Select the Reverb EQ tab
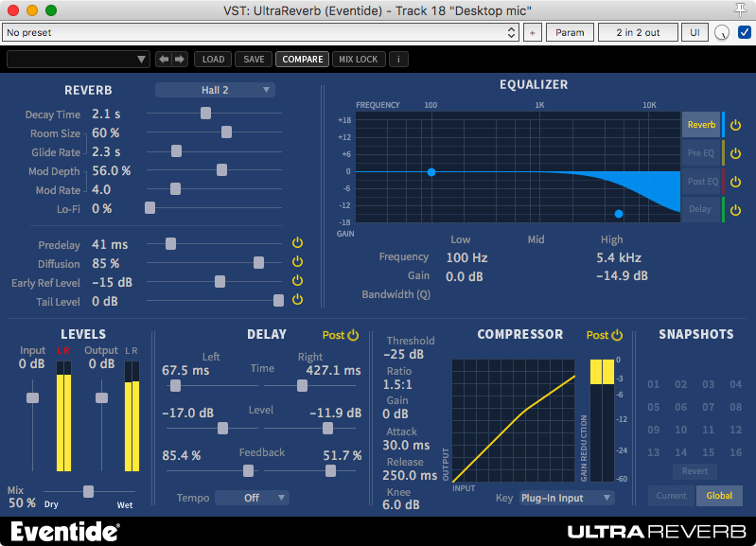This screenshot has width=756, height=546. pyautogui.click(x=701, y=125)
